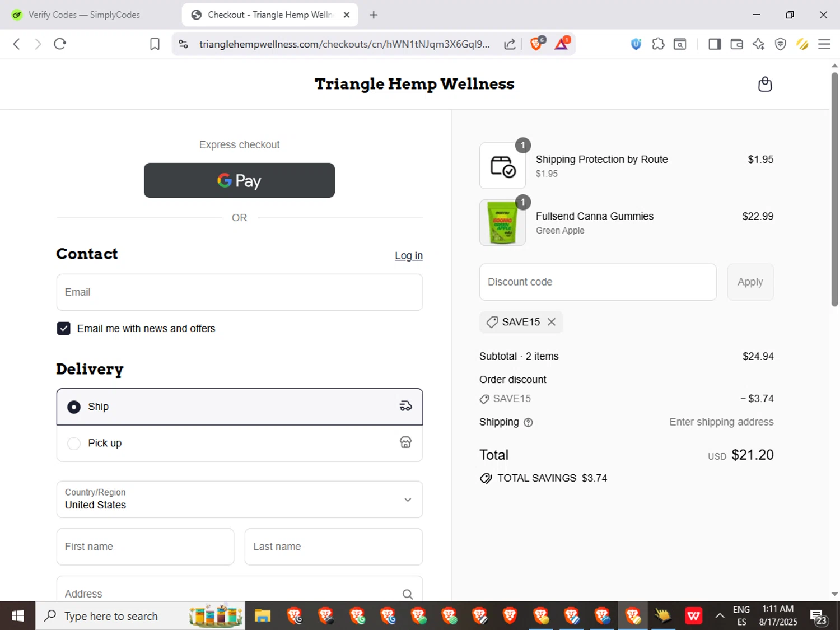The height and width of the screenshot is (630, 840).
Task: Open the red W app in taskbar
Action: pyautogui.click(x=693, y=616)
